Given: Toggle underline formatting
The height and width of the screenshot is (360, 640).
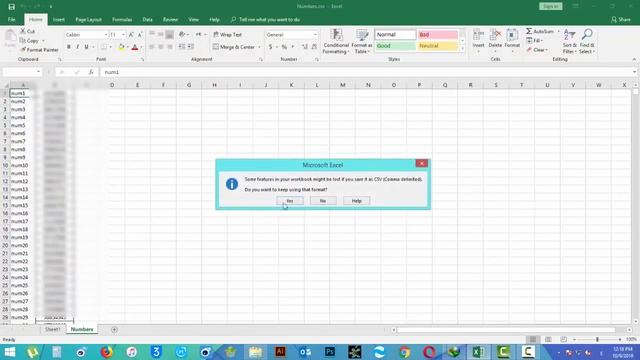Looking at the screenshot, I should coord(87,47).
